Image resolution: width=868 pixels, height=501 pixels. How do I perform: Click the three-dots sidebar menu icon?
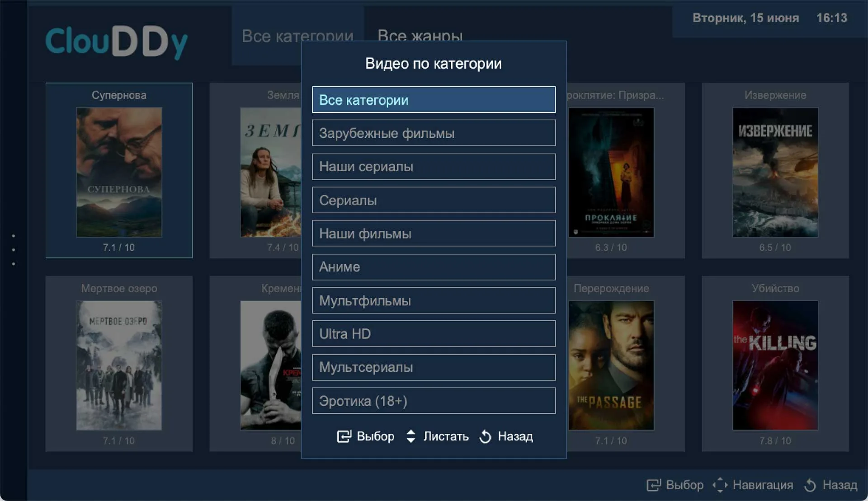coord(14,249)
